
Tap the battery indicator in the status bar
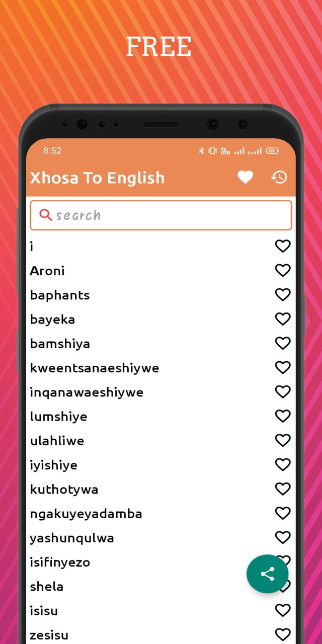point(272,150)
